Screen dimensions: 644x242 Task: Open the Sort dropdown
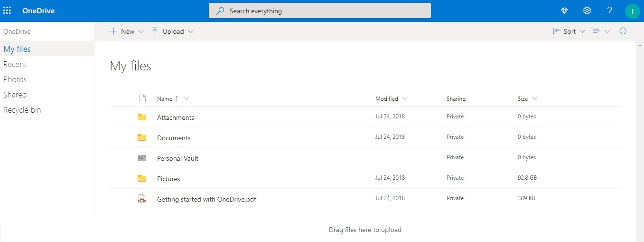pyautogui.click(x=569, y=31)
